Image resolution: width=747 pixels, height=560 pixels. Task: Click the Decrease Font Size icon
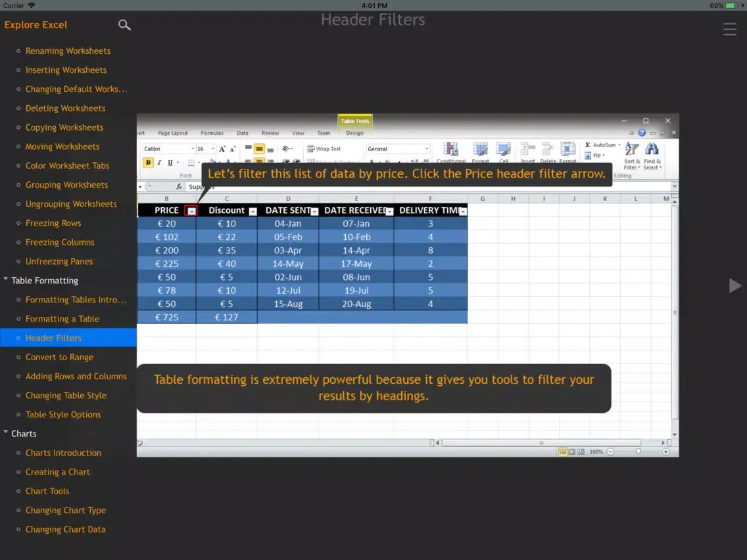(233, 149)
